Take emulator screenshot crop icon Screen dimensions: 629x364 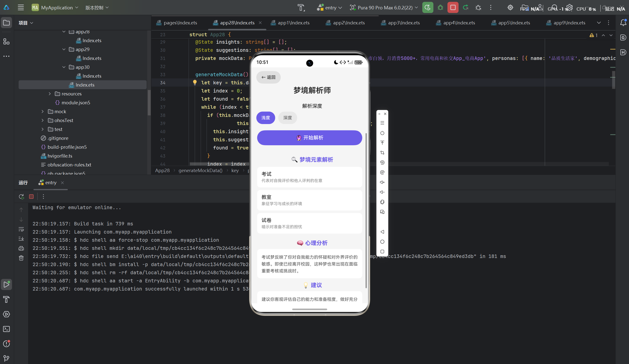click(x=382, y=153)
